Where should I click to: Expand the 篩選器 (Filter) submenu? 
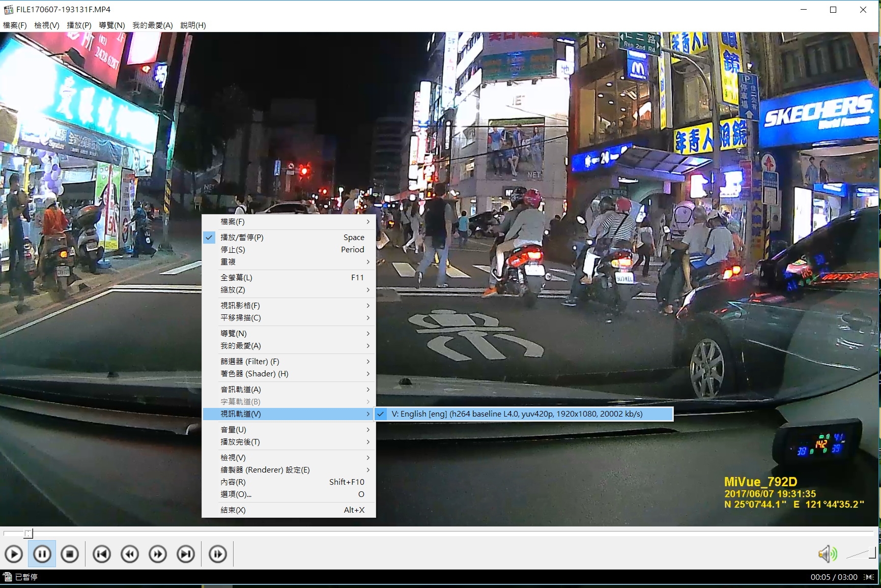(289, 362)
